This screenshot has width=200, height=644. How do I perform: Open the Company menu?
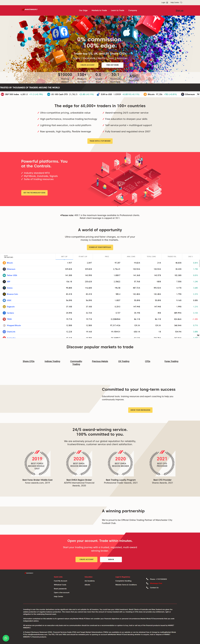pos(133,11)
